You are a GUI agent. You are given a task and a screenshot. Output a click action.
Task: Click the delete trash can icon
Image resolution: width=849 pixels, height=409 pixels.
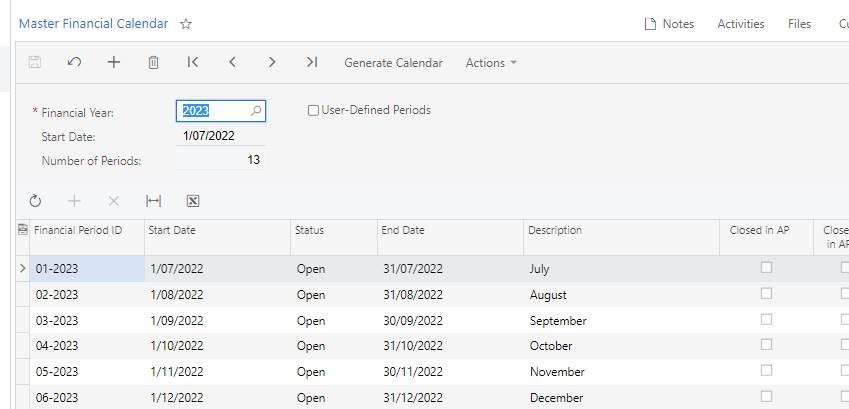pos(153,62)
